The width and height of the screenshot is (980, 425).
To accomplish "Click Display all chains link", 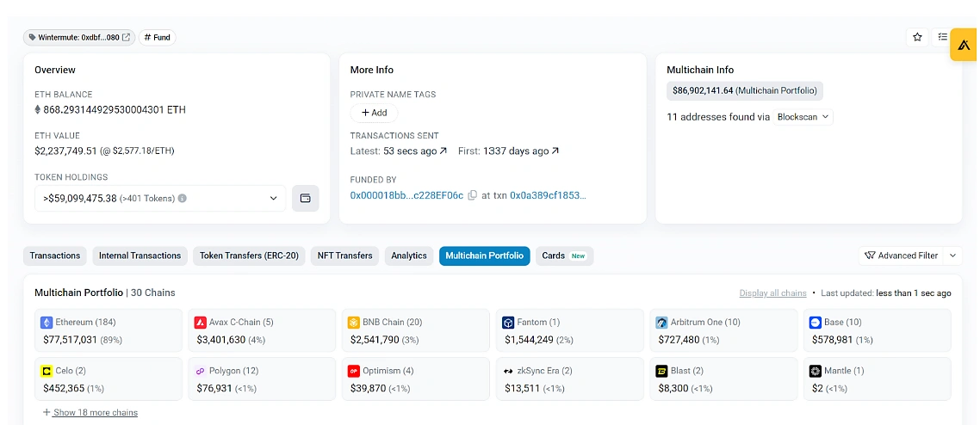I will [772, 293].
